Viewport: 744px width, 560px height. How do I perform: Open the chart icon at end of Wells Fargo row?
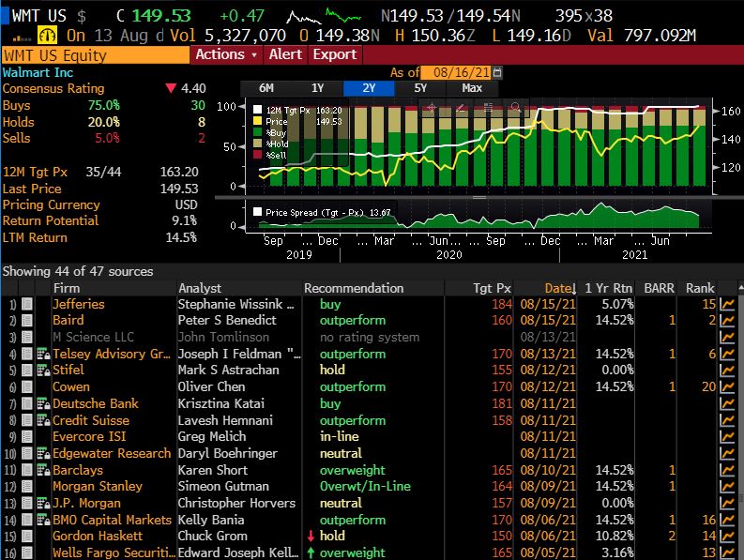(x=727, y=552)
